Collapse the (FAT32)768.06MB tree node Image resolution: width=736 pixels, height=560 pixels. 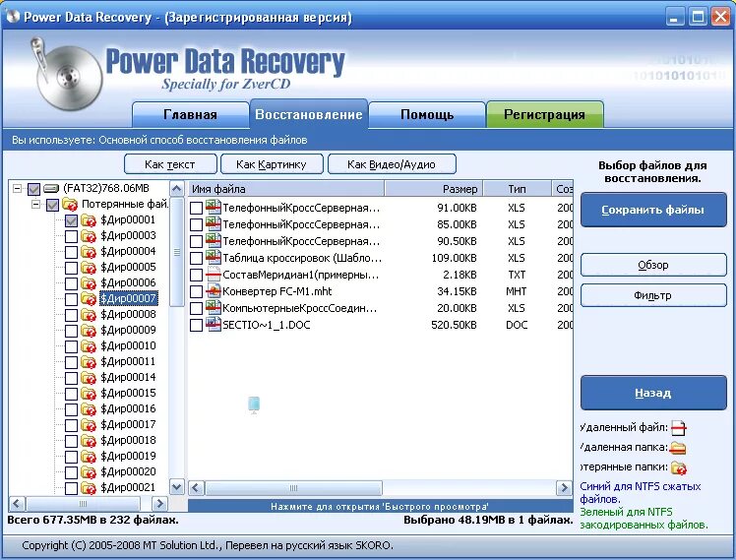17,189
